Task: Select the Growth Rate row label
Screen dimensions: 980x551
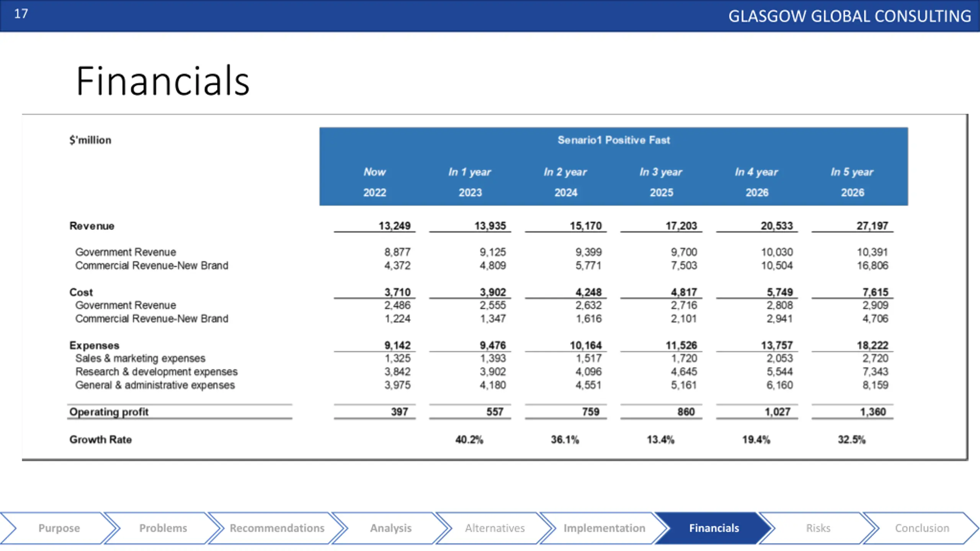Action: pos(100,439)
